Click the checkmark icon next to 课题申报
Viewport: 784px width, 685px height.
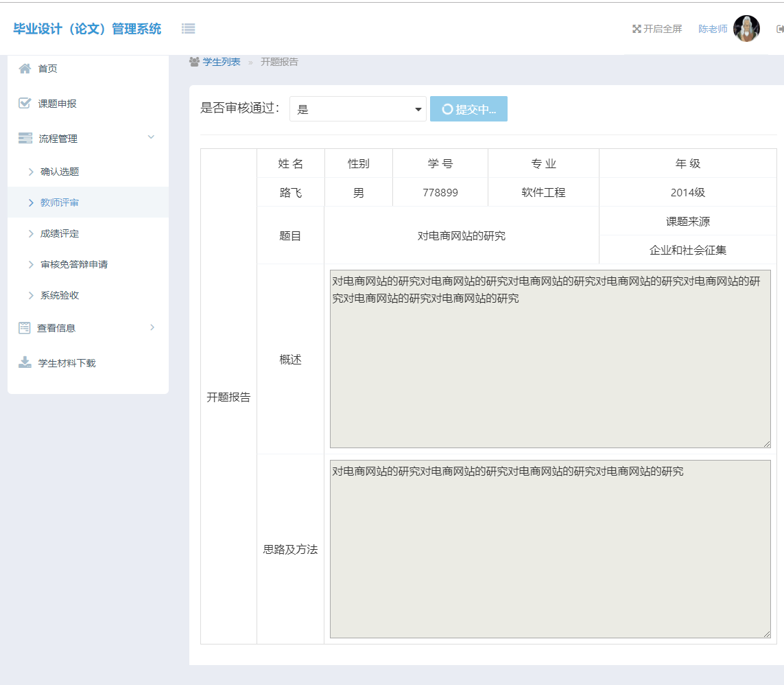[x=23, y=103]
